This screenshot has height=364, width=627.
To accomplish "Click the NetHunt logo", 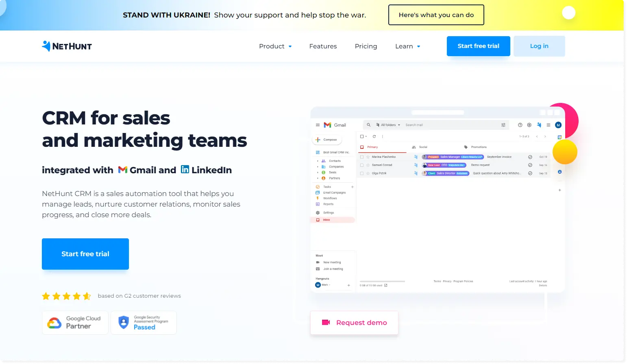I will [67, 46].
